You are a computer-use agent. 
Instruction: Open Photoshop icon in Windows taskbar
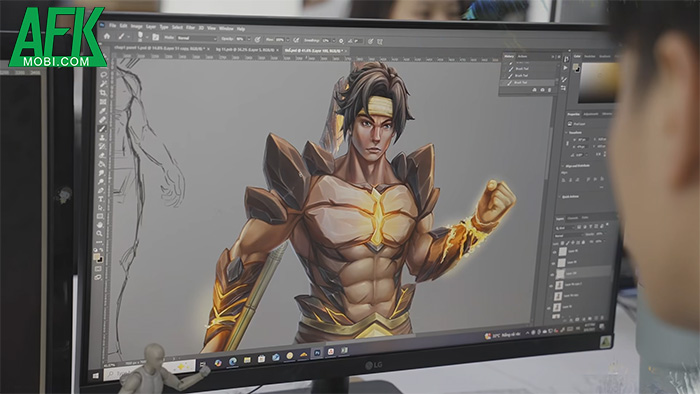pyautogui.click(x=317, y=353)
